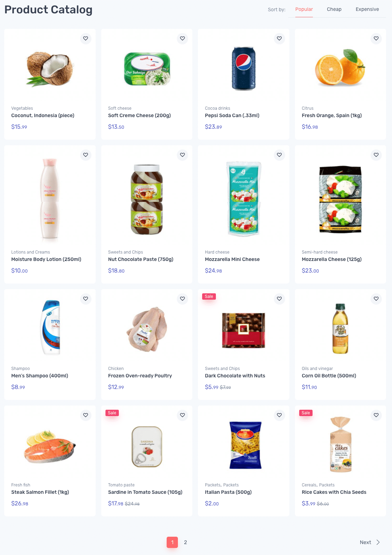
Task: Favorite the Mozzarella Mini Cheese item
Action: (x=279, y=155)
